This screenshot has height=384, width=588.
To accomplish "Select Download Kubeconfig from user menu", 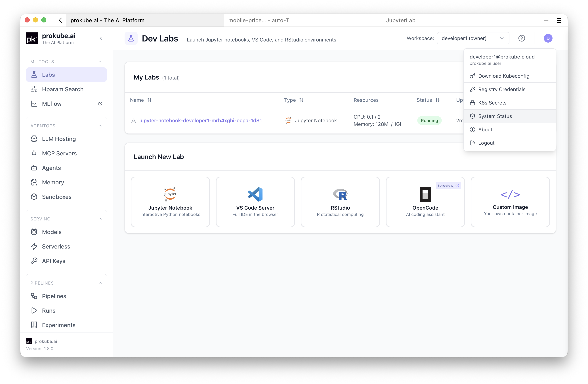I will [x=510, y=76].
